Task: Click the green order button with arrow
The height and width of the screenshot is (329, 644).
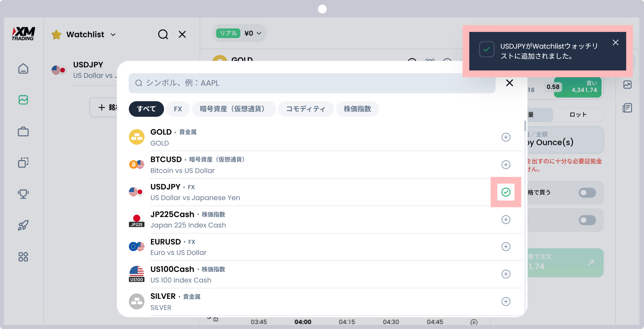Action: [x=565, y=263]
